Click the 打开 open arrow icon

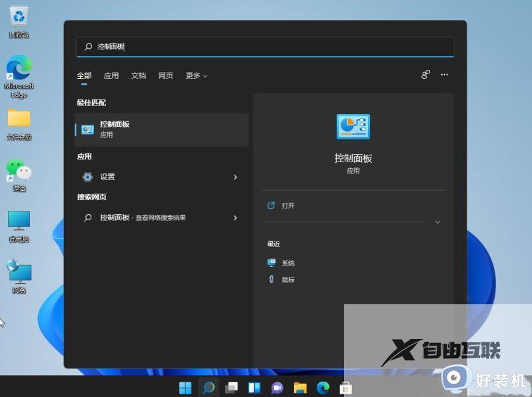click(x=271, y=206)
